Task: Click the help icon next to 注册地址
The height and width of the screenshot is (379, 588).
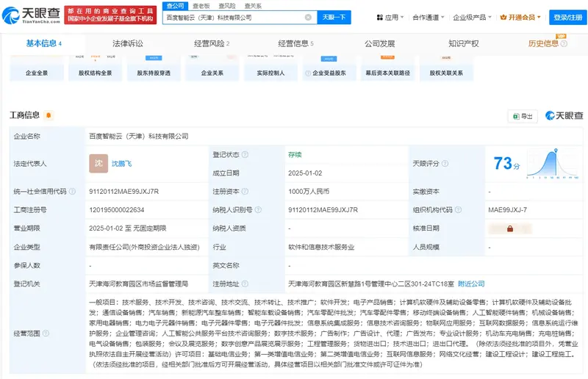Action: [x=245, y=284]
